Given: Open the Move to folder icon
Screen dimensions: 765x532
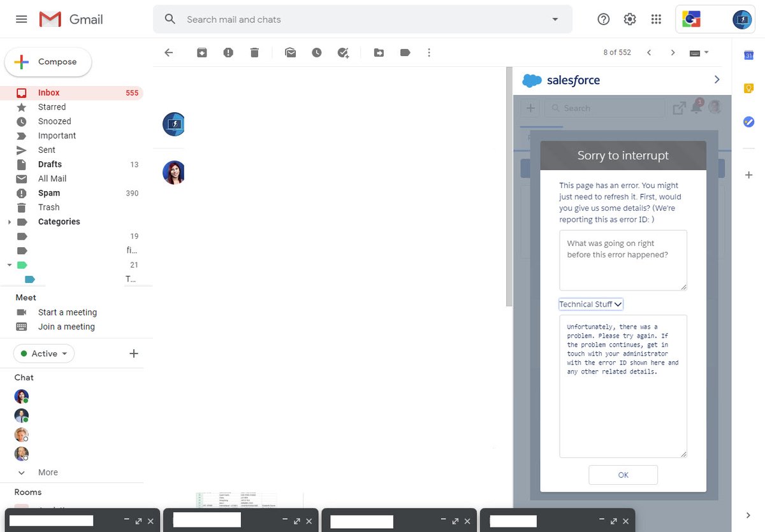Looking at the screenshot, I should pos(379,52).
